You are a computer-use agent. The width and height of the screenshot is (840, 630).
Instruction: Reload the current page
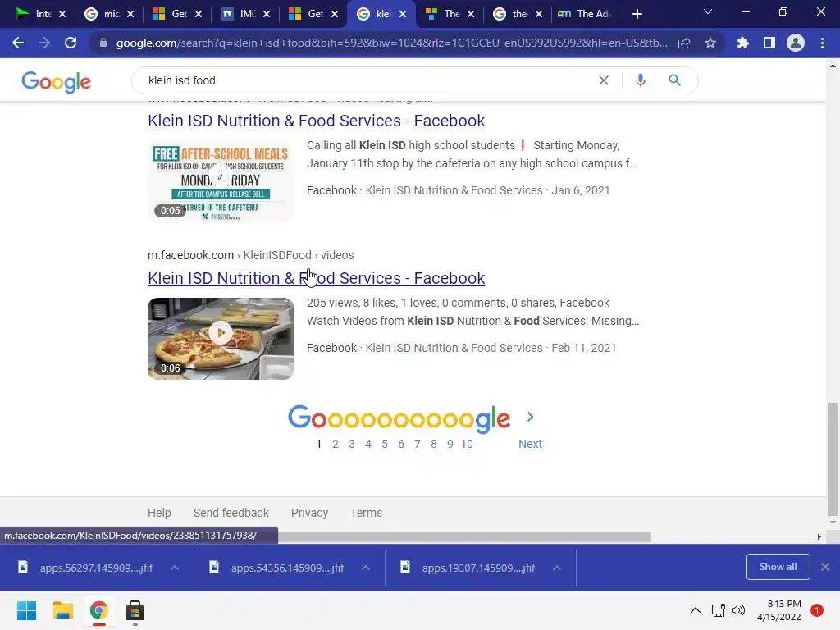[71, 43]
